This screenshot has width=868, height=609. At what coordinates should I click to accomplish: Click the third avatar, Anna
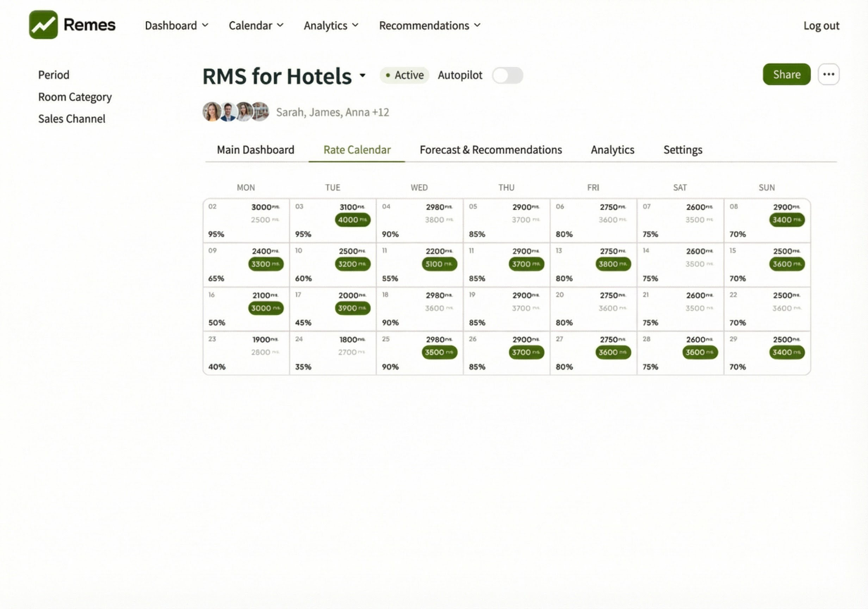(244, 112)
